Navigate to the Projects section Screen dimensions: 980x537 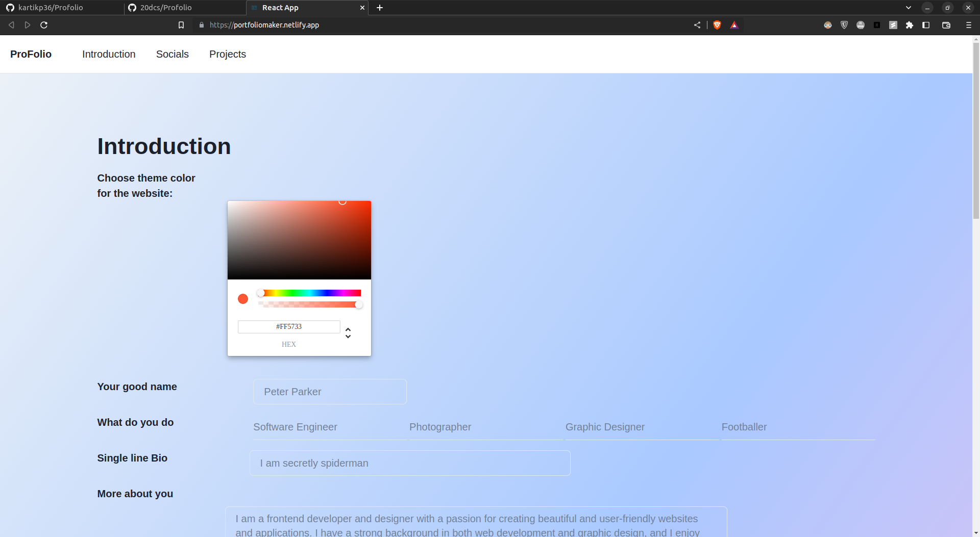tap(227, 54)
